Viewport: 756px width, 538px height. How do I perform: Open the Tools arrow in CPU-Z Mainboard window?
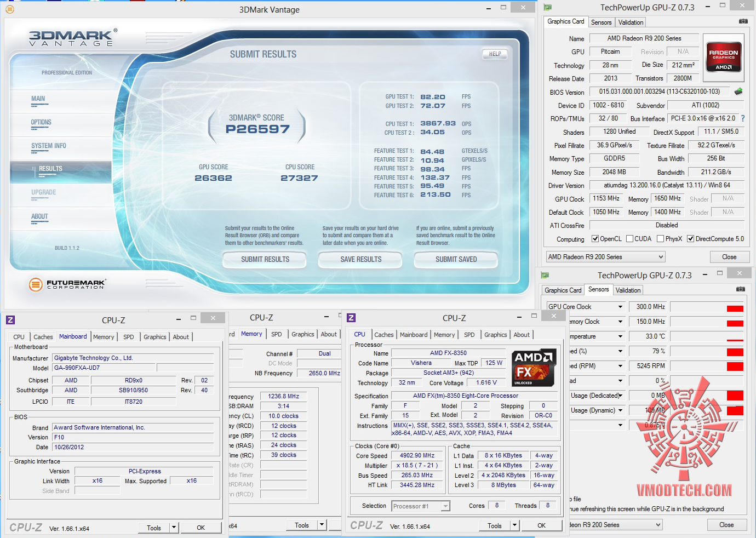174,528
